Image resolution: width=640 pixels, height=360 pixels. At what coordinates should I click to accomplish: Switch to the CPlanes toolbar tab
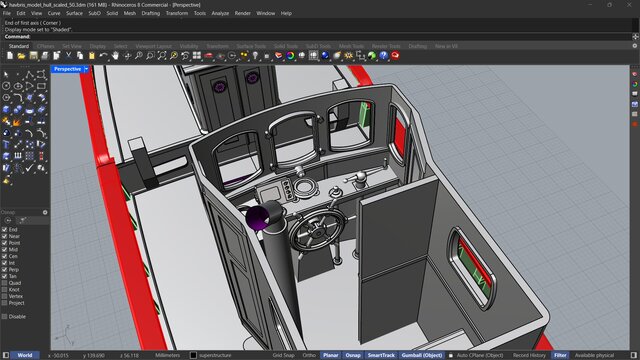[x=46, y=46]
